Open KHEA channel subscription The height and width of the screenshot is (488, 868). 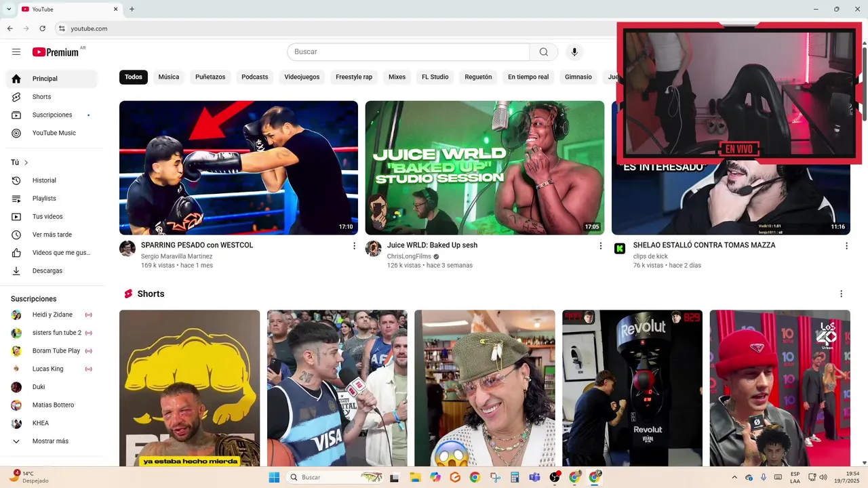pyautogui.click(x=52, y=423)
